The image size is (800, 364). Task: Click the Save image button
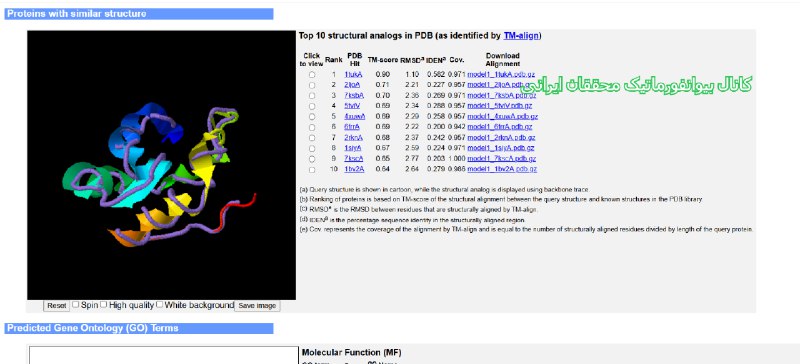click(257, 305)
